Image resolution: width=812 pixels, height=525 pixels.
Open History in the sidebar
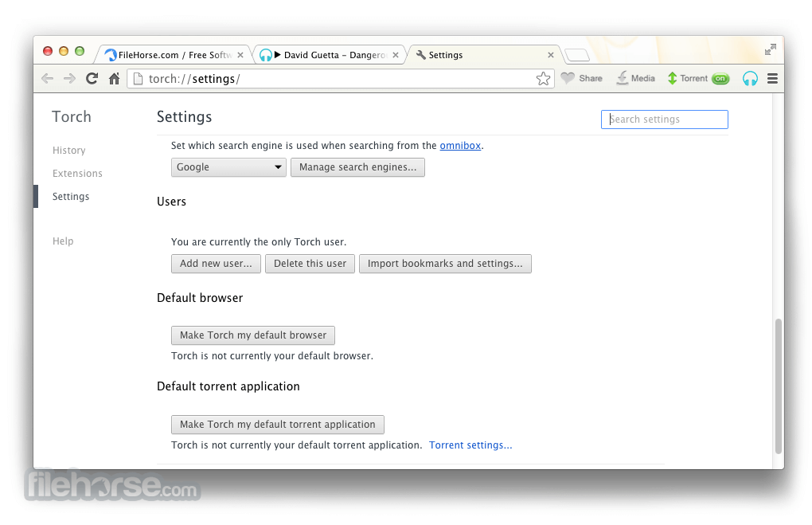tap(69, 151)
